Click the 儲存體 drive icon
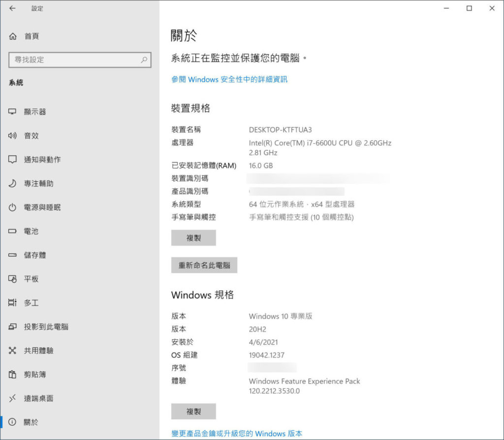This screenshot has height=440, width=504. pos(12,255)
